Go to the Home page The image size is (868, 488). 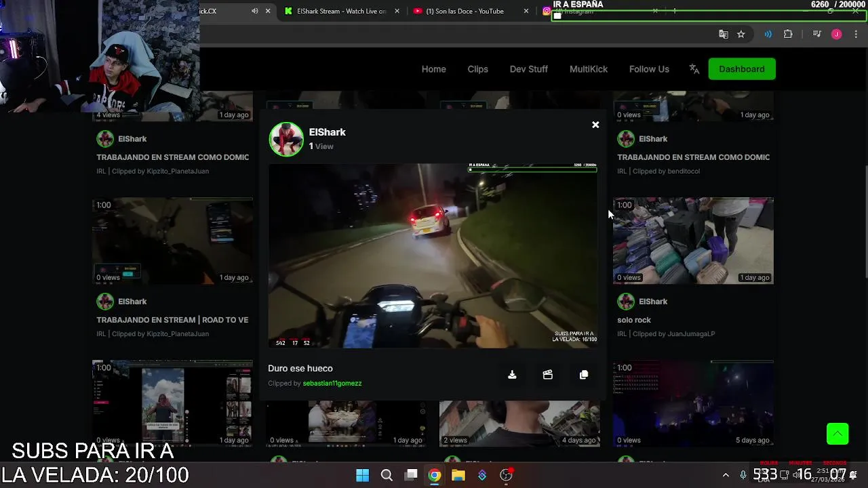click(433, 69)
